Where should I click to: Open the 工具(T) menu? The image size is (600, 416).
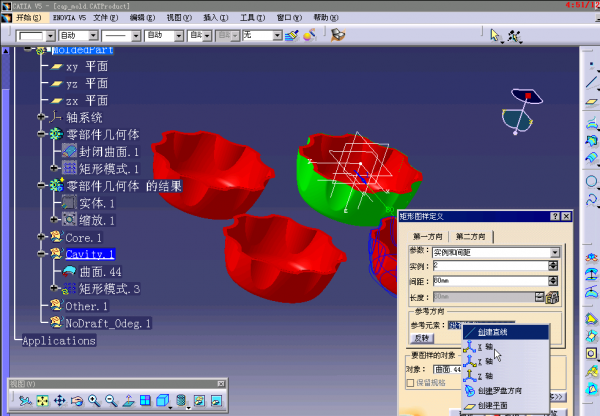[x=252, y=18]
